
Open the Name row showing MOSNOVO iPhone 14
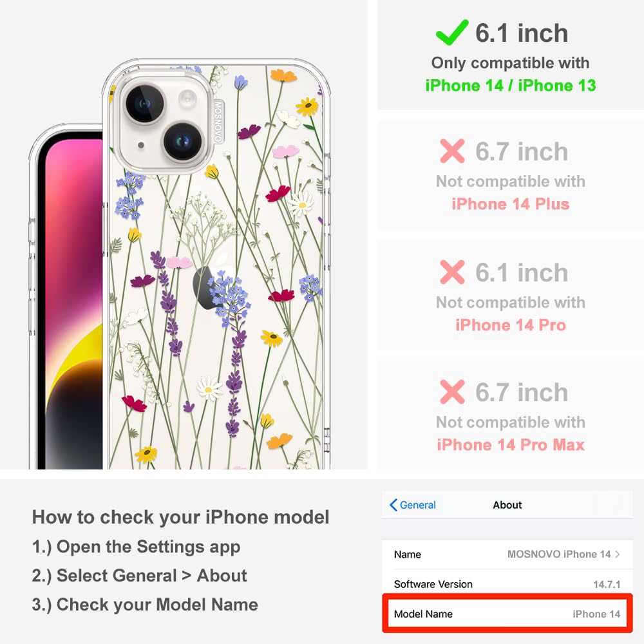507,554
